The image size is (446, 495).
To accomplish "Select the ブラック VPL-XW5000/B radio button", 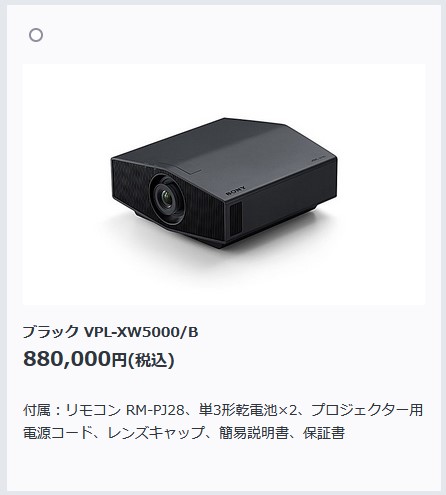I will pos(36,35).
